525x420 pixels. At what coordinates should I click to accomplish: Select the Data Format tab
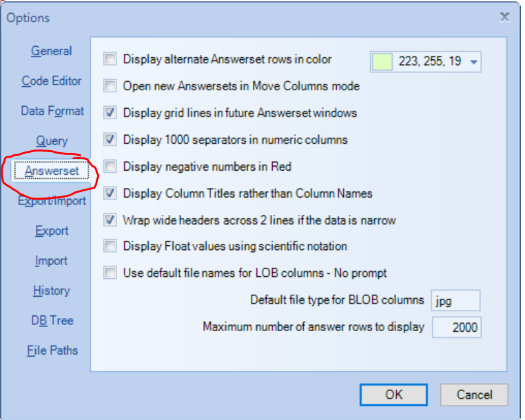click(x=52, y=111)
